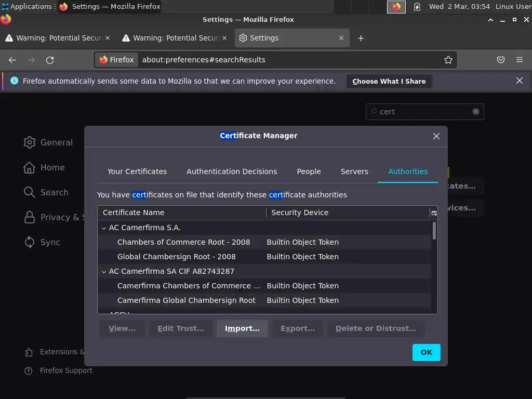The height and width of the screenshot is (399, 532).
Task: Click the View... button
Action: tap(122, 328)
